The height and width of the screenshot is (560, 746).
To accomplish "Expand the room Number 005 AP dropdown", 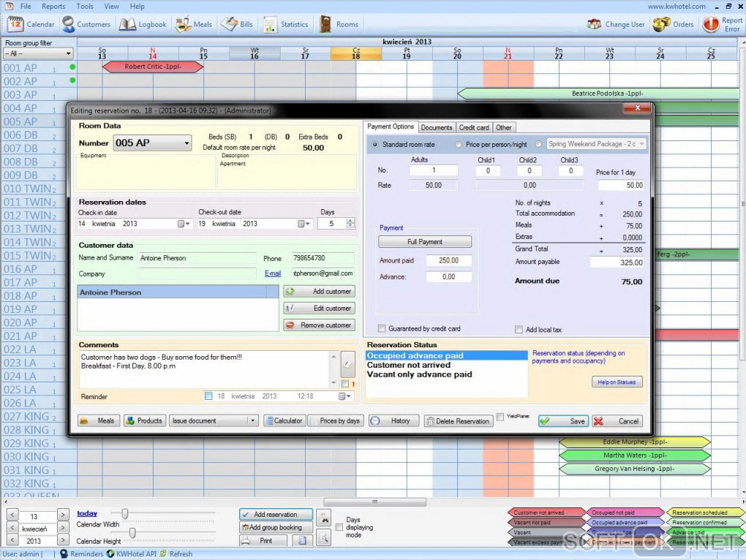I will point(187,143).
